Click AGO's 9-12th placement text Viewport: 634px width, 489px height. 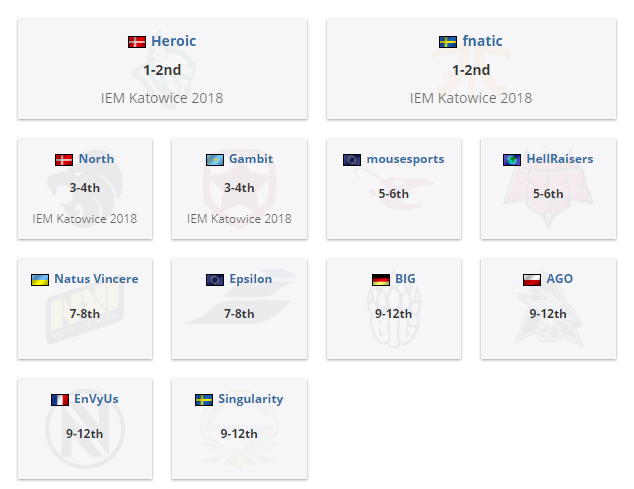coord(548,314)
